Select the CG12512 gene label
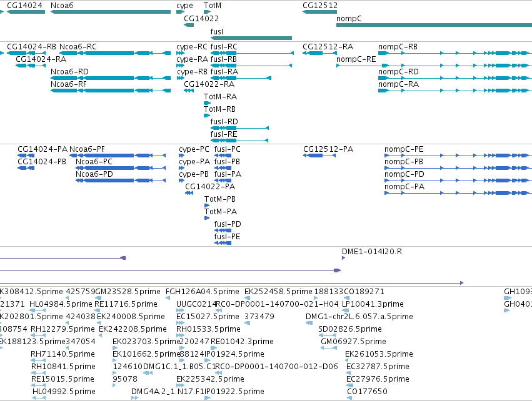This screenshot has width=532, height=401. (320, 6)
